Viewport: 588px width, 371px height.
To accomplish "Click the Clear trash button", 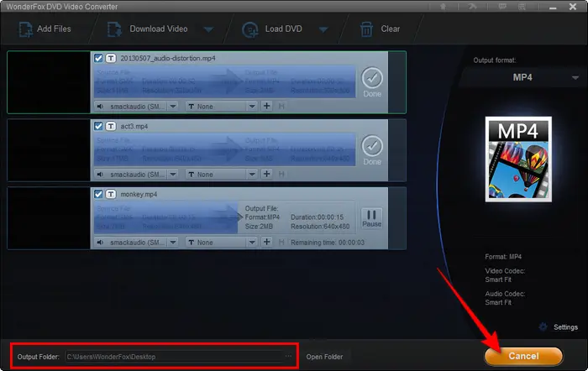I will click(x=380, y=29).
